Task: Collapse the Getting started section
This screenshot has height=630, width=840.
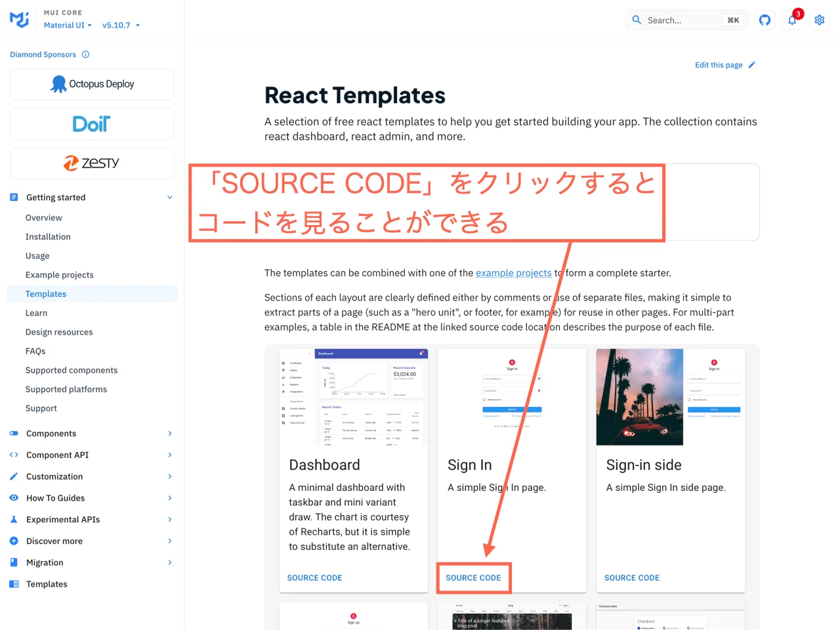Action: [169, 197]
